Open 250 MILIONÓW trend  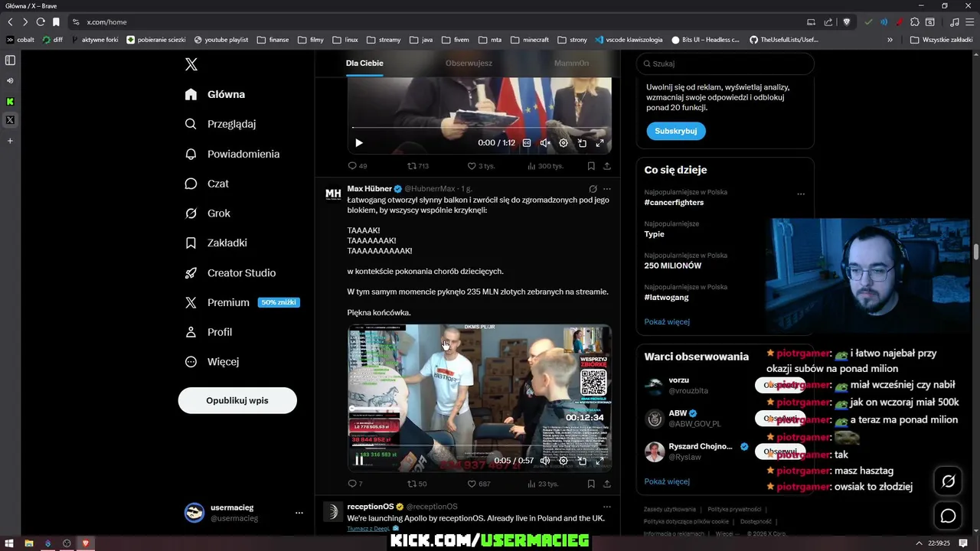point(673,266)
